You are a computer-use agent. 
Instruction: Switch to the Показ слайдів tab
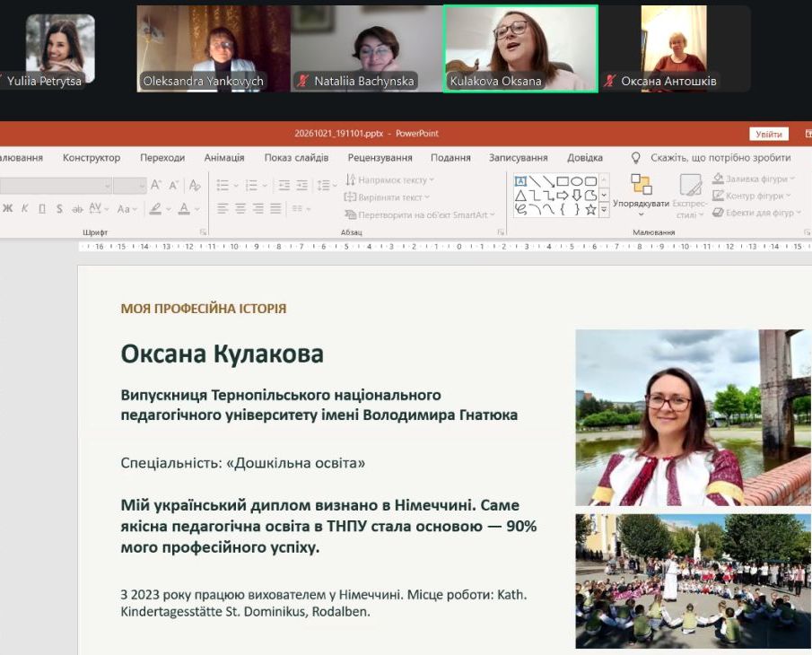click(x=296, y=157)
